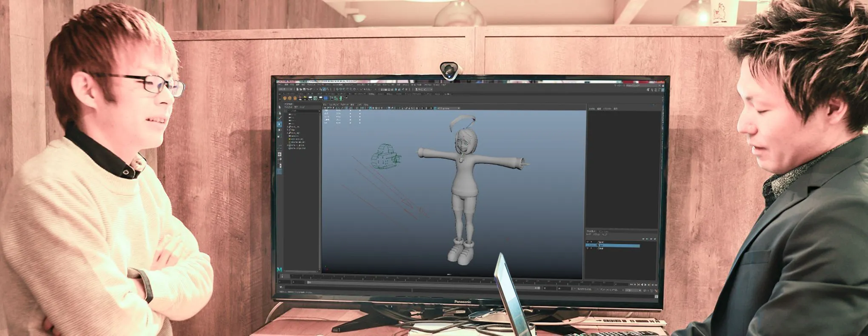The height and width of the screenshot is (336, 868).
Task: Click the blue square shelf icon
Action: [x=325, y=98]
